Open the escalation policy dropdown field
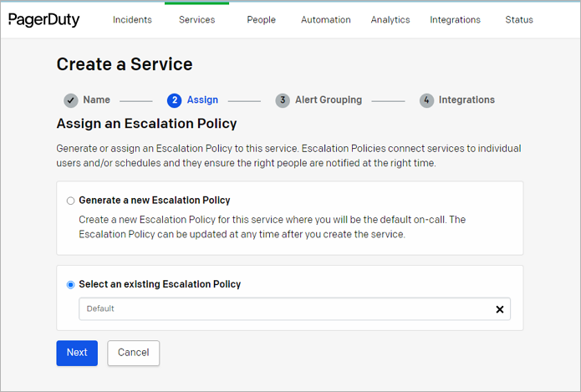Screen dimensions: 581x392 (284, 309)
